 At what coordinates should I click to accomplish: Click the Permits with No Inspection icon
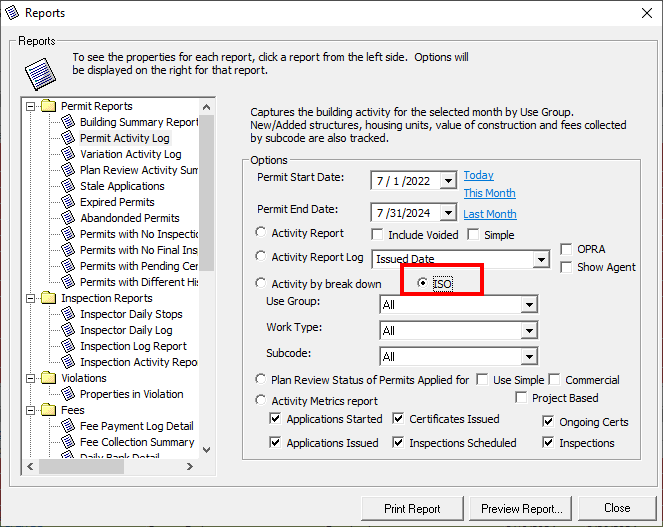(x=68, y=234)
